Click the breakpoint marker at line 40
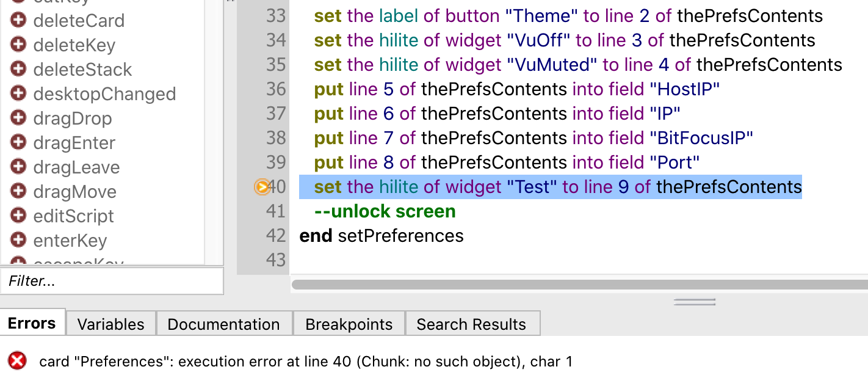 (x=262, y=187)
